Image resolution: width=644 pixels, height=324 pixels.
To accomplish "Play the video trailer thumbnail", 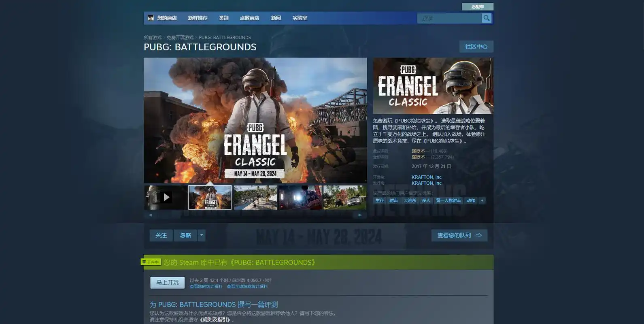I will (x=166, y=197).
